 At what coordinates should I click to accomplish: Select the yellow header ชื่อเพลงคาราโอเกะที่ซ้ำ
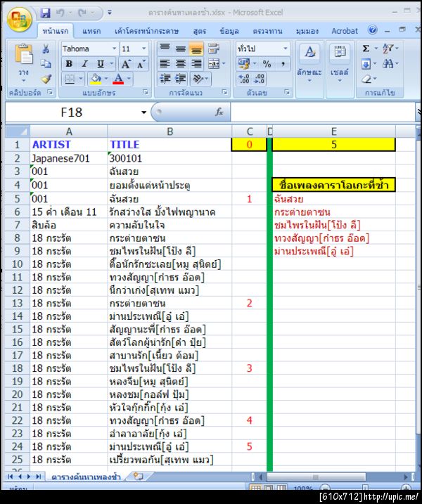pos(333,185)
